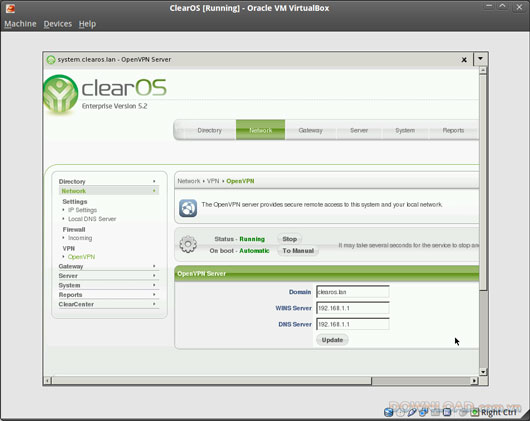Click the green 'Automatic' boot text
Screen dimensions: 530x421
click(254, 251)
